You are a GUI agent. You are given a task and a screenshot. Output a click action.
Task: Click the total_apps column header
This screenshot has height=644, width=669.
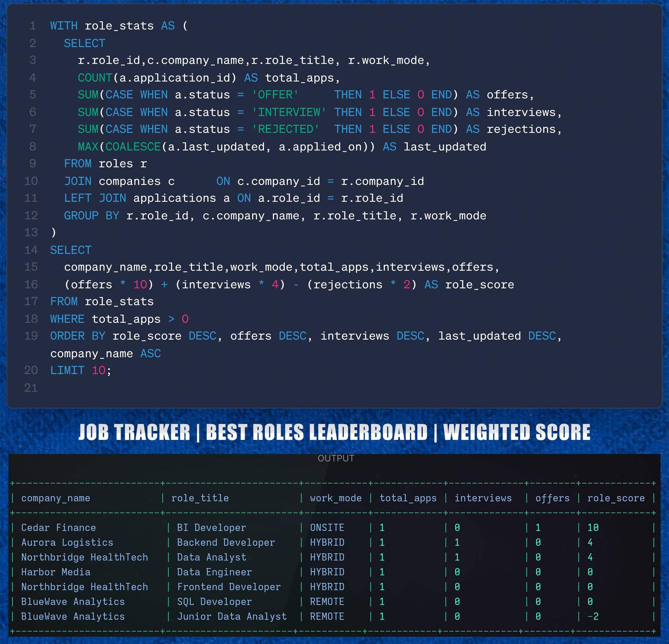pyautogui.click(x=408, y=498)
